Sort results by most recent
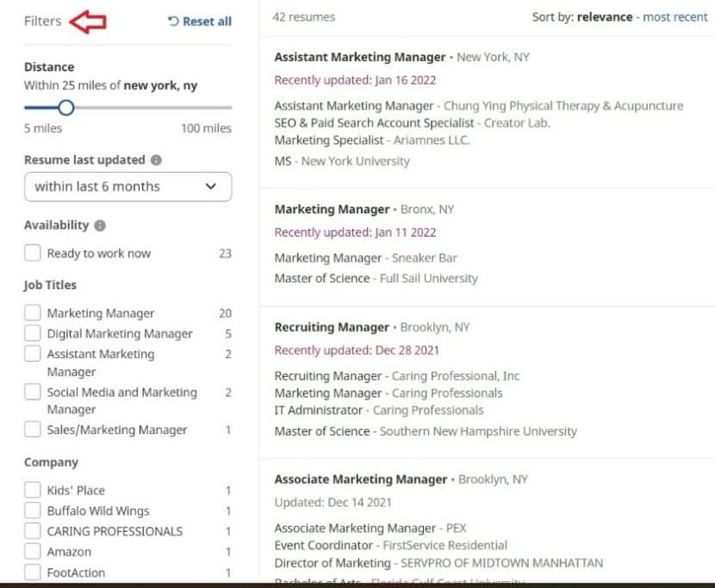 point(675,16)
